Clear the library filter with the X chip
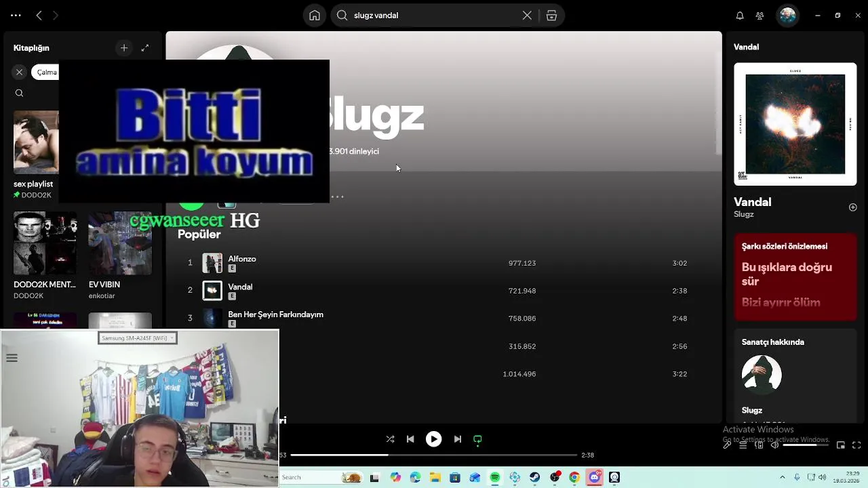Viewport: 868px width, 488px height. (20, 72)
